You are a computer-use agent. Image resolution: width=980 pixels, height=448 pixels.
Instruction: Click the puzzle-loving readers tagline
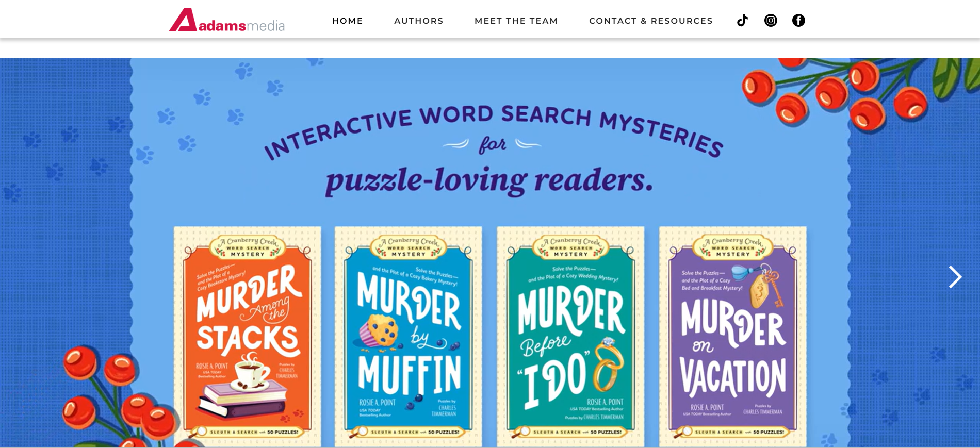489,180
